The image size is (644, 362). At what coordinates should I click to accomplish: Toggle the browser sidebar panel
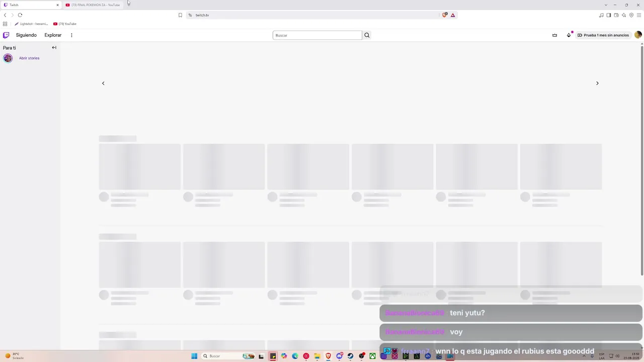(x=609, y=15)
